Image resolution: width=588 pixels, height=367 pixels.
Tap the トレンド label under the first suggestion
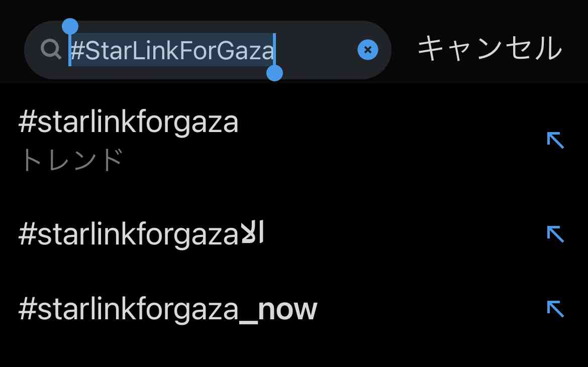(71, 160)
